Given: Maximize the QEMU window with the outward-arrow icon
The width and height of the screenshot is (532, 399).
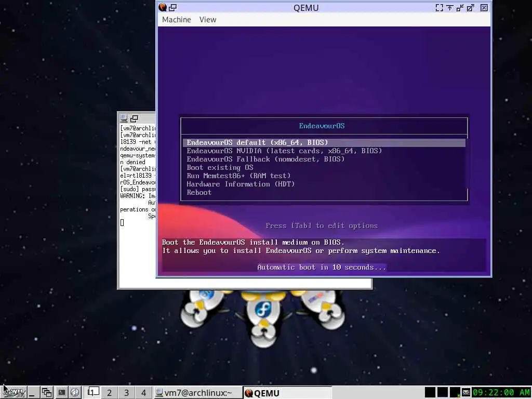Looking at the screenshot, I should point(471,7).
